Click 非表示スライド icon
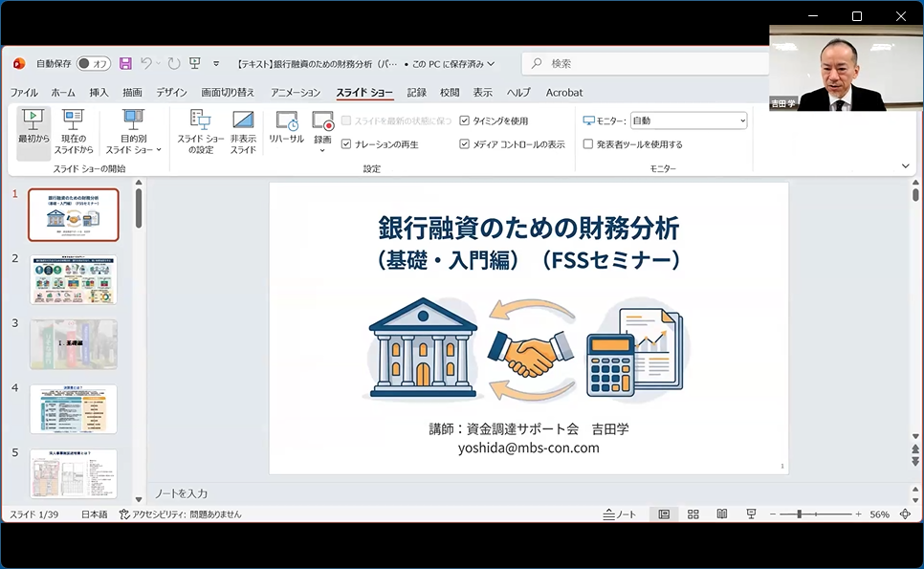The height and width of the screenshot is (569, 924). [243, 131]
